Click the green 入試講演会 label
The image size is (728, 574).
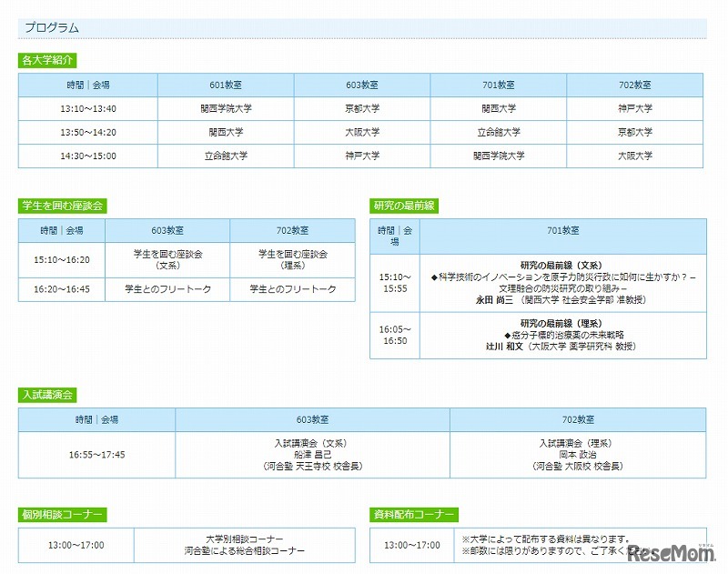tap(47, 395)
